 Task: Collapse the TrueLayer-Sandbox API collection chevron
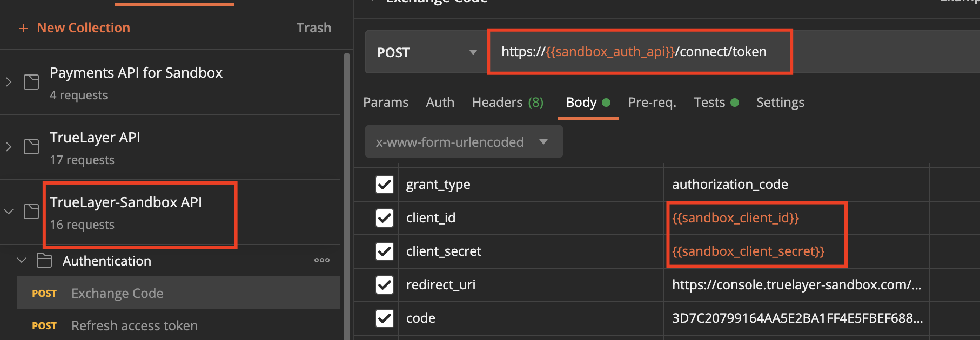click(9, 212)
